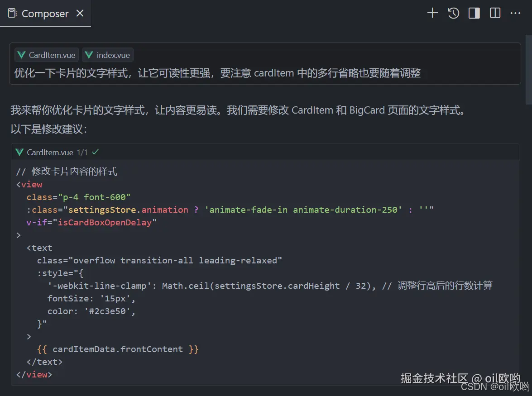
Task: Open composer history clock icon
Action: [453, 13]
